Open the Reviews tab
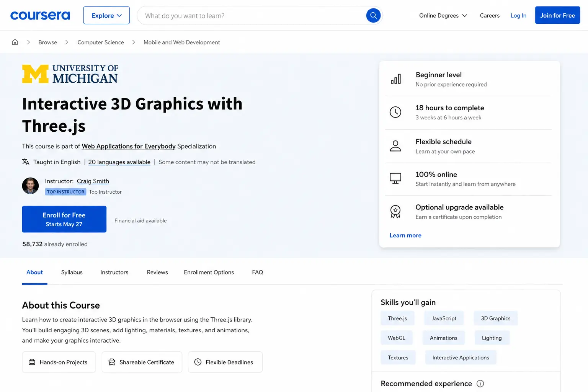This screenshot has width=588, height=392. 157,272
